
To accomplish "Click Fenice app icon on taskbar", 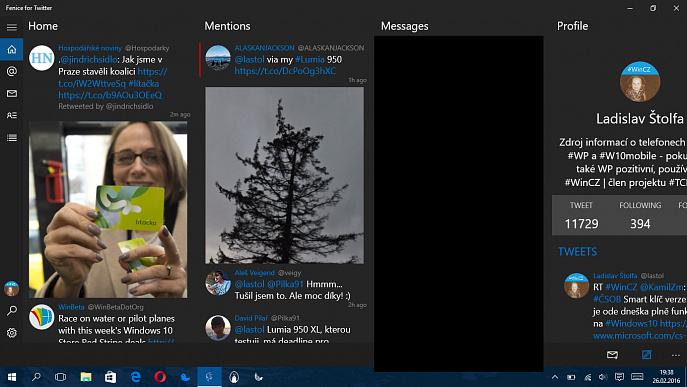I will (x=209, y=377).
